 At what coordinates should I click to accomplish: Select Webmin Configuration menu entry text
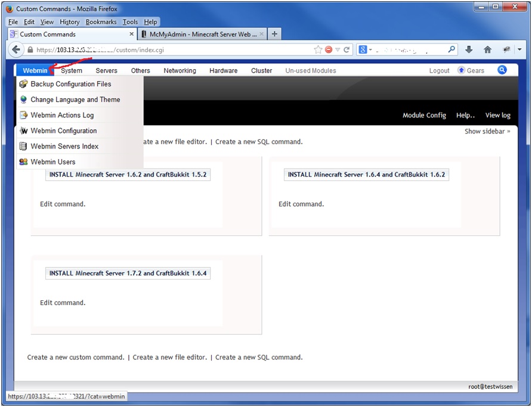tap(64, 131)
